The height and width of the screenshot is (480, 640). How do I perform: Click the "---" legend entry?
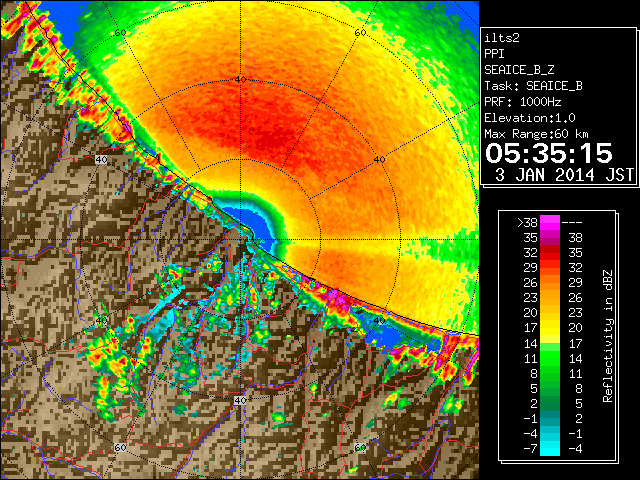[x=572, y=223]
